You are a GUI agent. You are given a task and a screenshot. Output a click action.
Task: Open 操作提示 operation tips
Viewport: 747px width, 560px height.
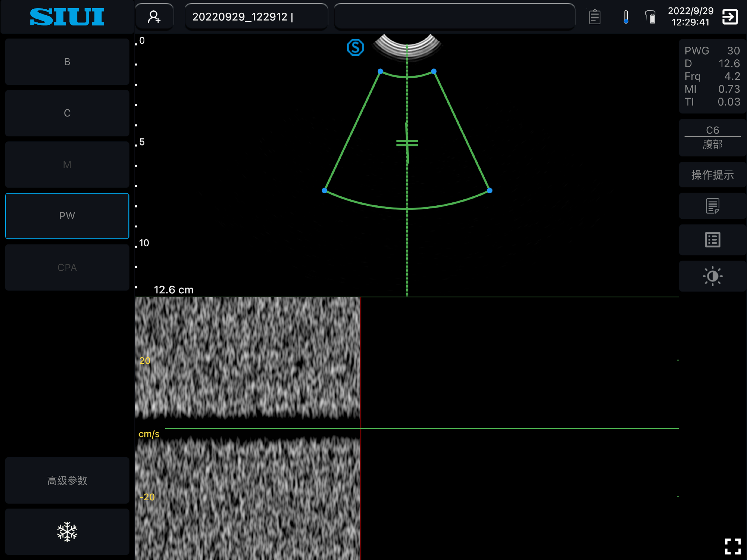tap(712, 175)
